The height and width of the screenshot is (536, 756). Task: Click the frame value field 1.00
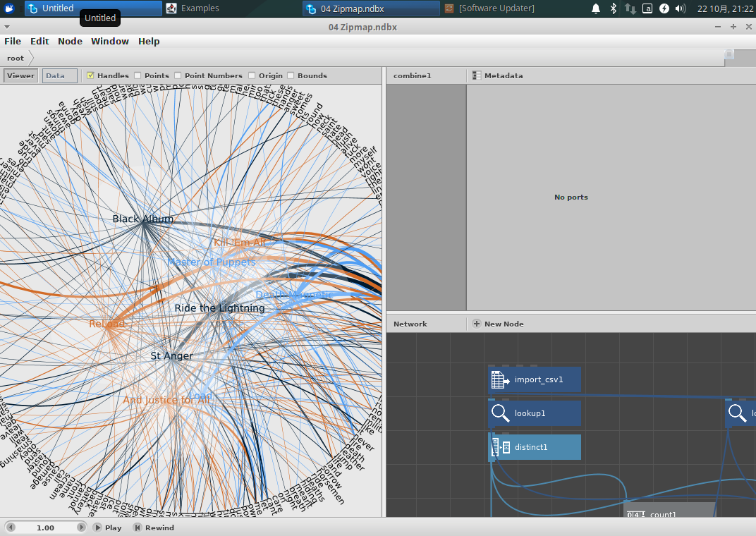point(46,528)
